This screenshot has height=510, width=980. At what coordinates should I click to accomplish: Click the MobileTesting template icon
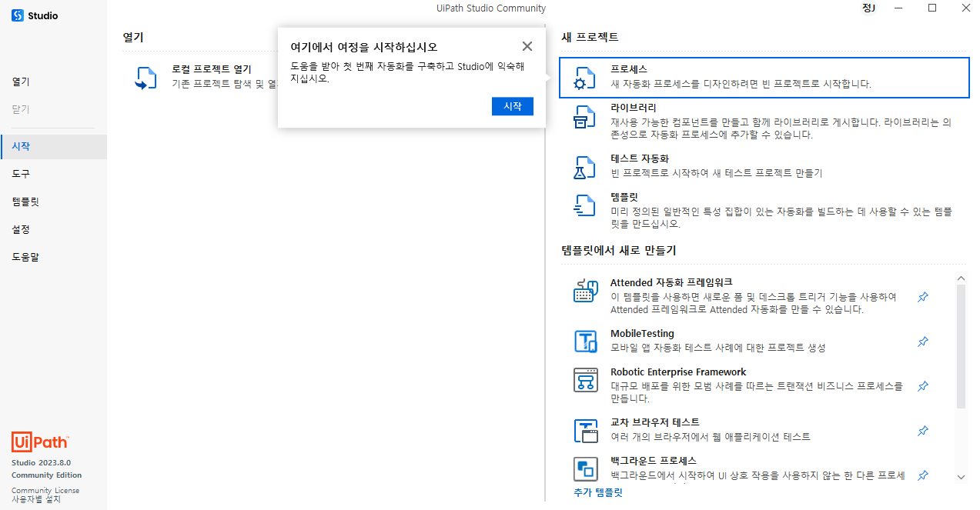pos(586,341)
